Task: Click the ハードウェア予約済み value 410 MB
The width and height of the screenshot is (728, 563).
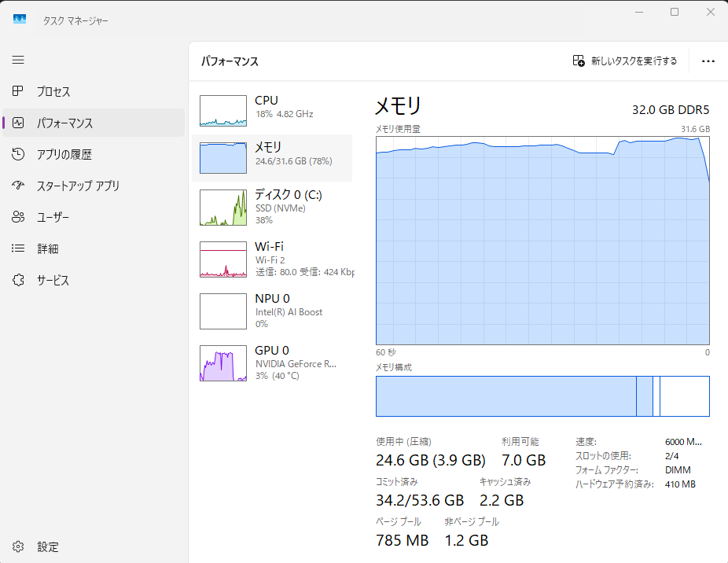Action: [680, 484]
